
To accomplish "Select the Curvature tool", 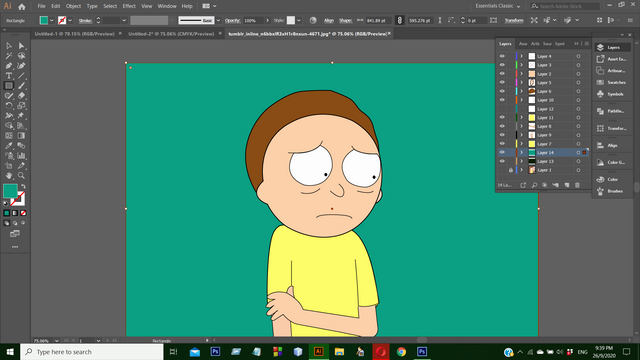I will point(21,66).
